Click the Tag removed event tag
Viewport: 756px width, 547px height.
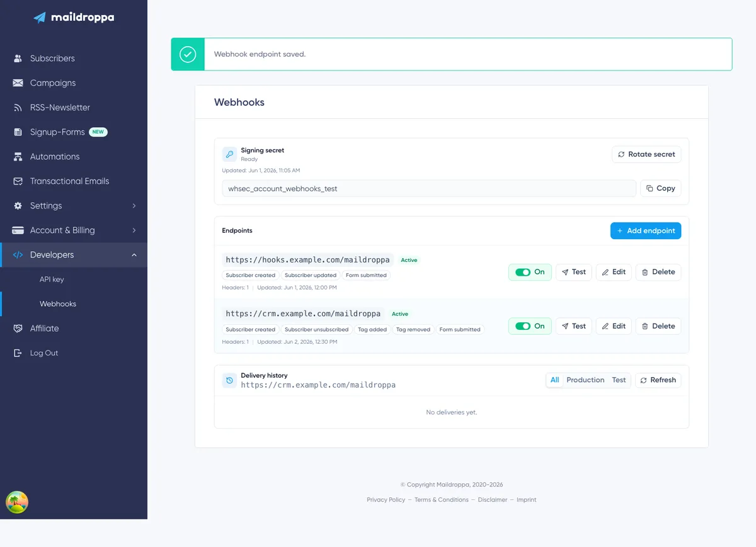click(x=413, y=329)
